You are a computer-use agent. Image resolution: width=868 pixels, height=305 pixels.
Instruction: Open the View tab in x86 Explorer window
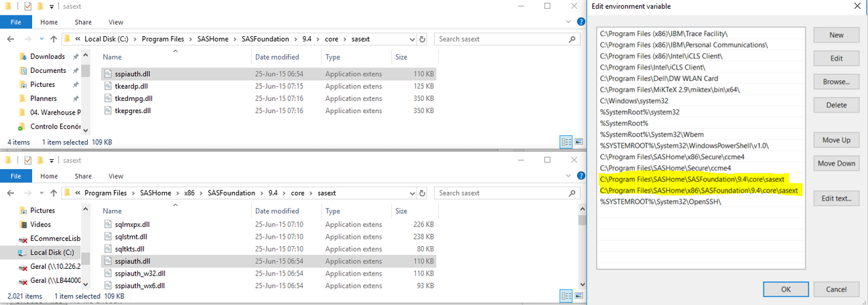(115, 176)
